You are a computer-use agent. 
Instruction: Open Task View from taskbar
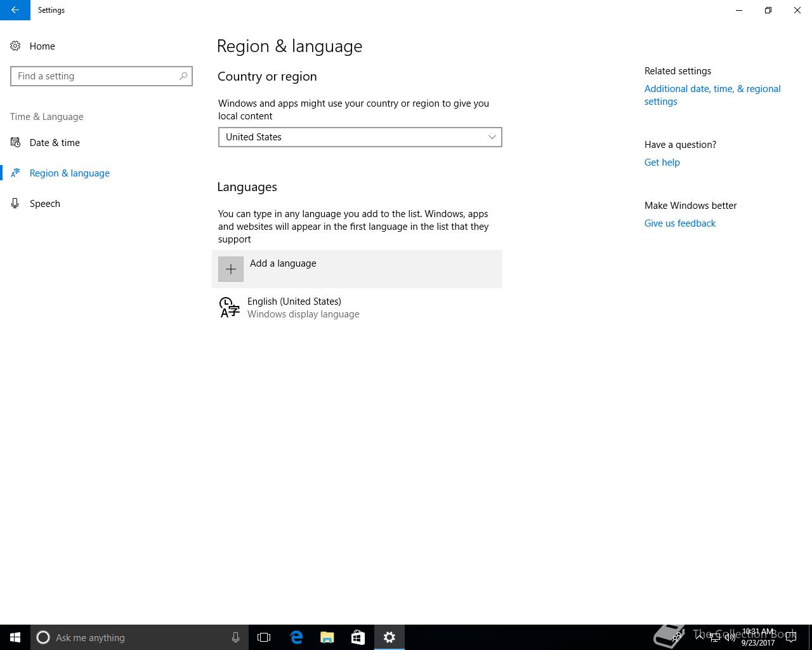[x=264, y=637]
